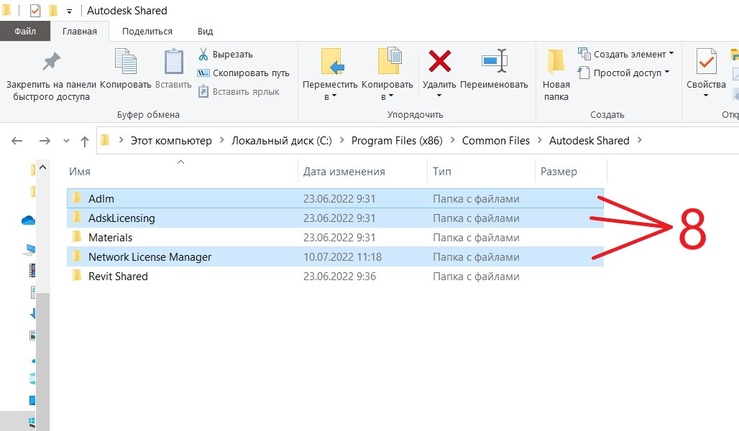Expand chevron after Common Files breadcrumb
Viewport: 739px width, 431px height.
click(x=540, y=140)
